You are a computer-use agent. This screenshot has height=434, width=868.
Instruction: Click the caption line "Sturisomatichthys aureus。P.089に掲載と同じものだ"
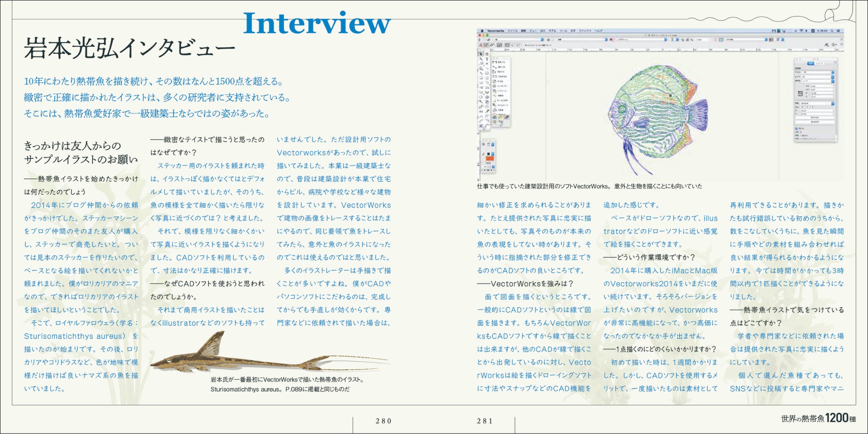280,390
